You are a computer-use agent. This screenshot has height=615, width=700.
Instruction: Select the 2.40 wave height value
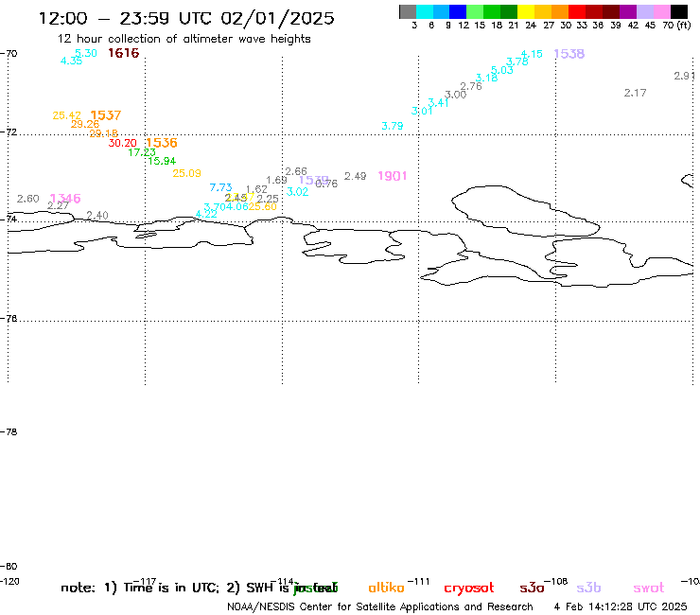pos(97,216)
